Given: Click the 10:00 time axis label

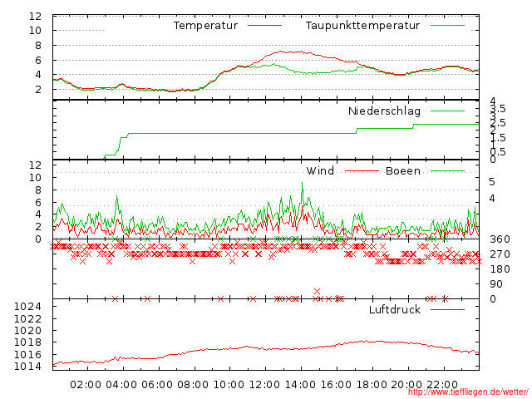Looking at the screenshot, I should 229,385.
